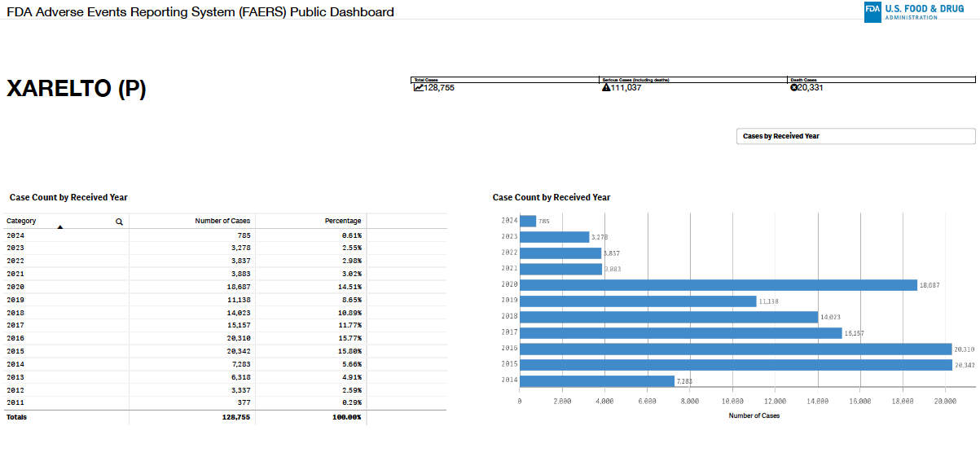Click the XARELTO (P) product title

click(77, 89)
